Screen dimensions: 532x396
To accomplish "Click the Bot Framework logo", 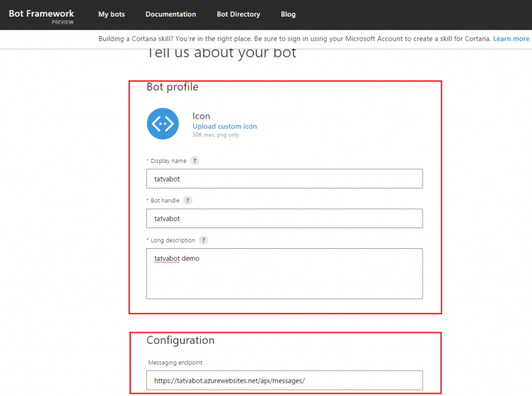I will (41, 14).
